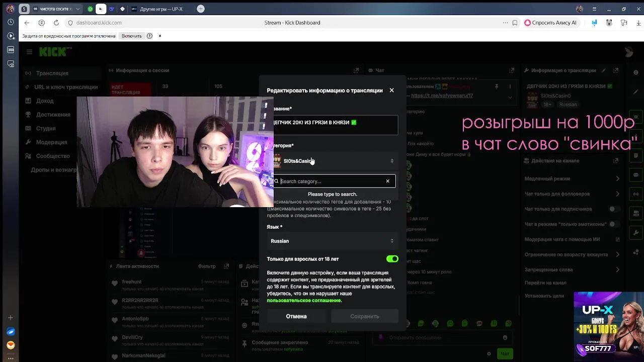644x362 pixels.
Task: Dismiss the protection warning bar
Action: tap(160, 36)
